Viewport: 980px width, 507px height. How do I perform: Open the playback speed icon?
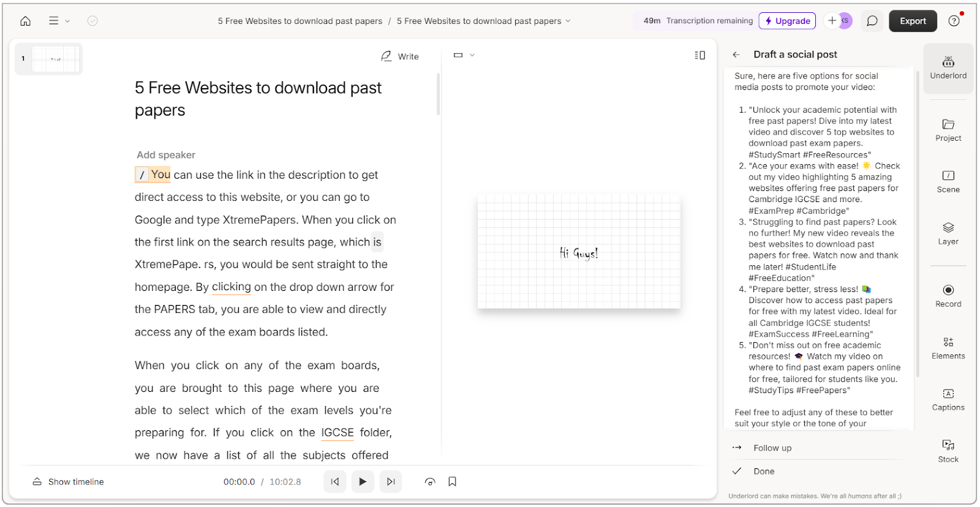tap(430, 482)
